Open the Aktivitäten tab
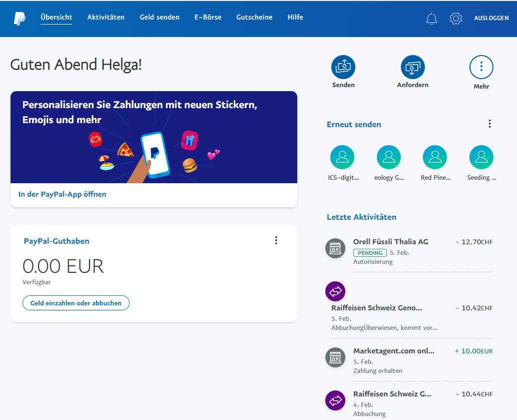Viewport: 517px width, 420px height. (106, 18)
